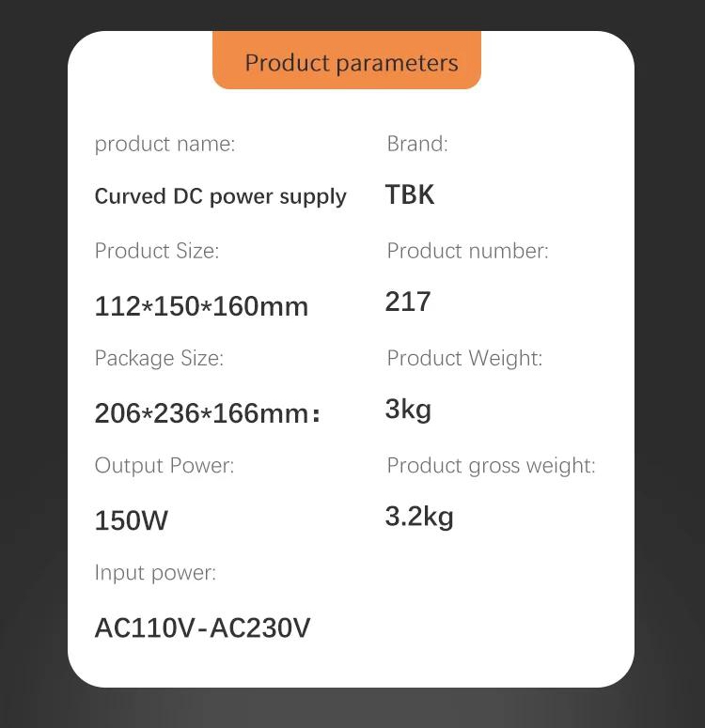Select the Brand label
Viewport: 705px width, 728px height.
(417, 144)
